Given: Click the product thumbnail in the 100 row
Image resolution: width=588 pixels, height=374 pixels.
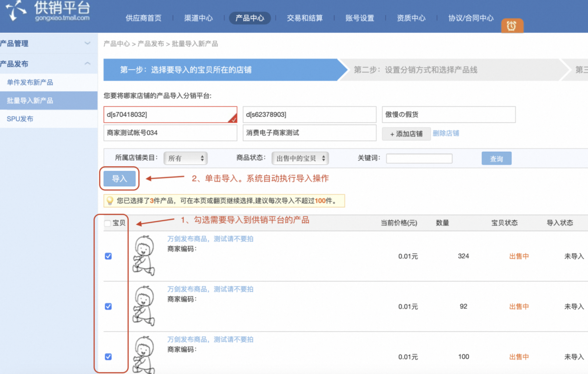Looking at the screenshot, I should tap(144, 355).
